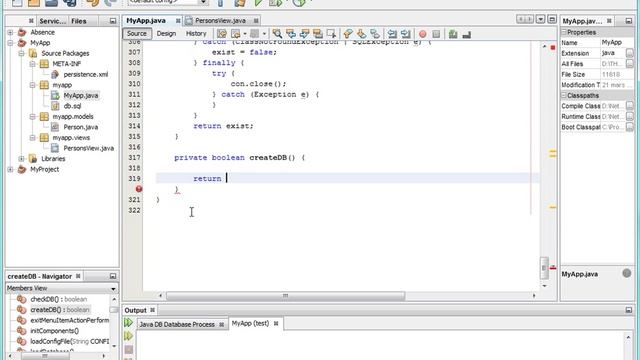Click the Forward navigation editor icon
The height and width of the screenshot is (360, 640).
[255, 33]
